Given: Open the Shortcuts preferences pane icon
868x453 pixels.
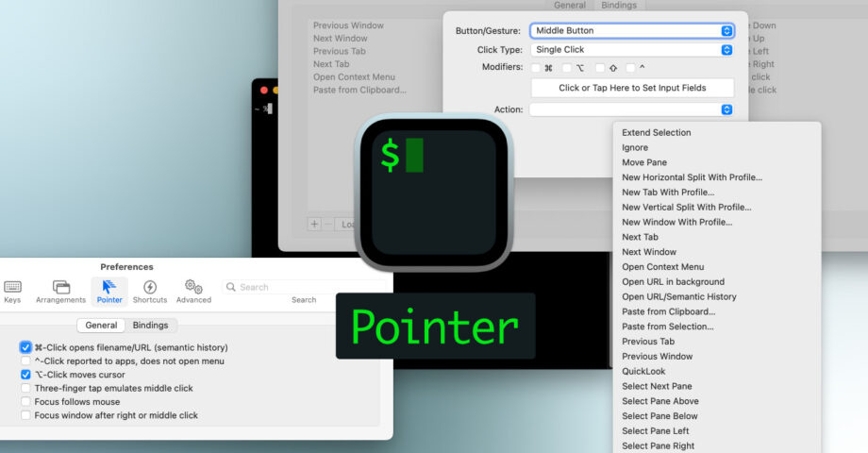Looking at the screenshot, I should click(x=150, y=288).
